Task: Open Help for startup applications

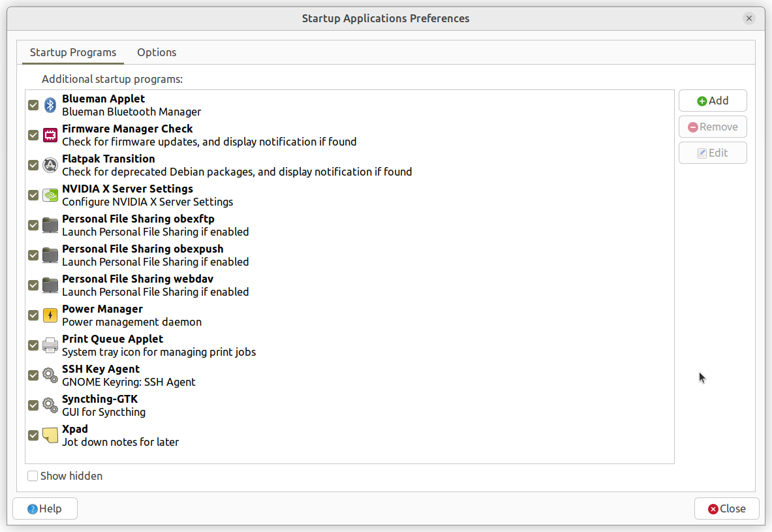Action: pyautogui.click(x=45, y=509)
